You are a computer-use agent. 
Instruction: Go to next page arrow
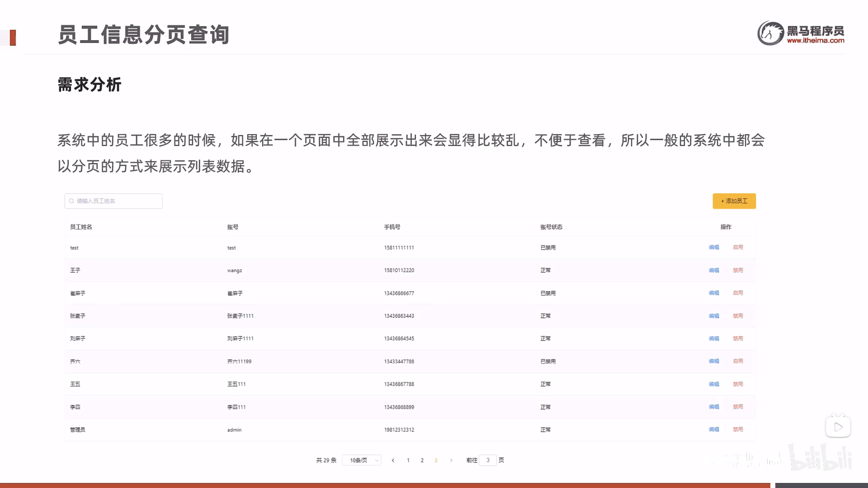(x=451, y=460)
